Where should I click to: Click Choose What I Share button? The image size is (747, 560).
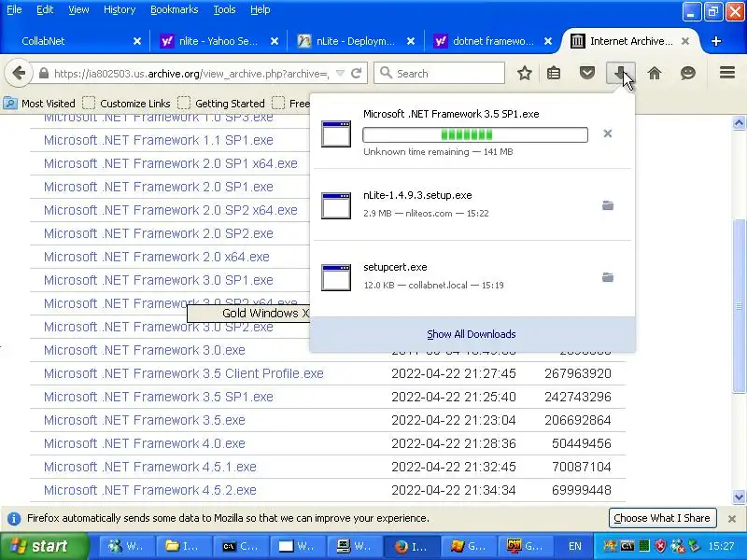662,518
